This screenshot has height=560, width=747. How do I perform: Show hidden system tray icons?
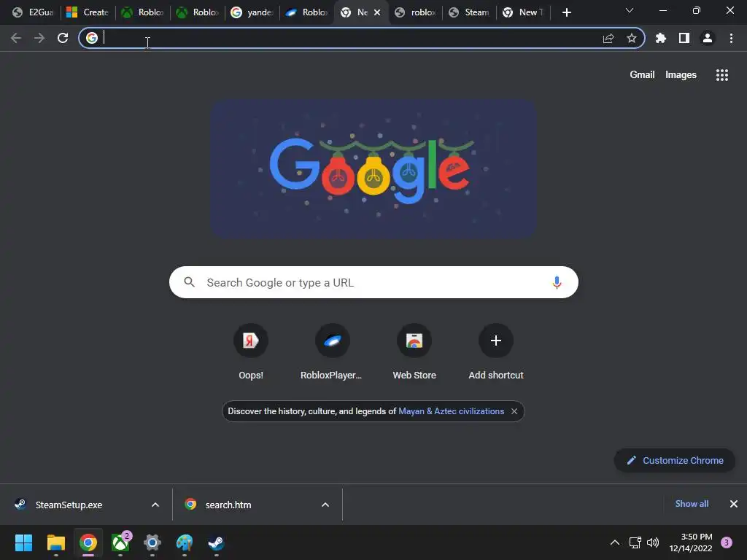pyautogui.click(x=615, y=542)
